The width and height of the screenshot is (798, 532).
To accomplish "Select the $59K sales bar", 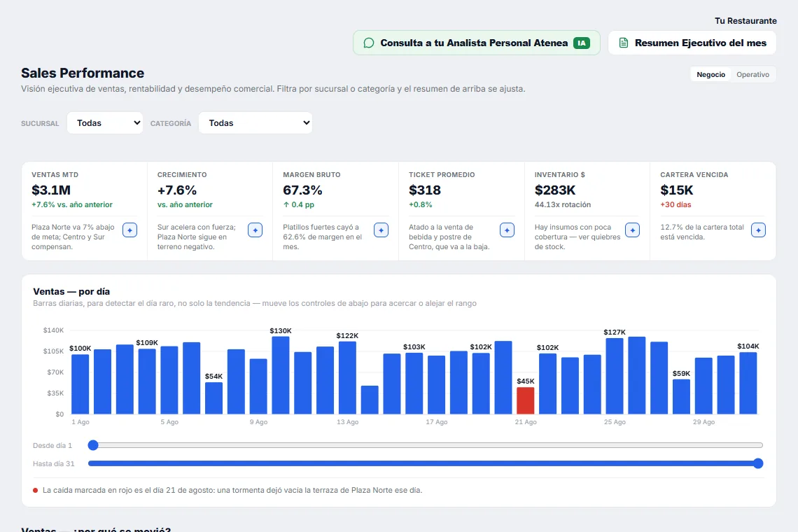I will [681, 397].
